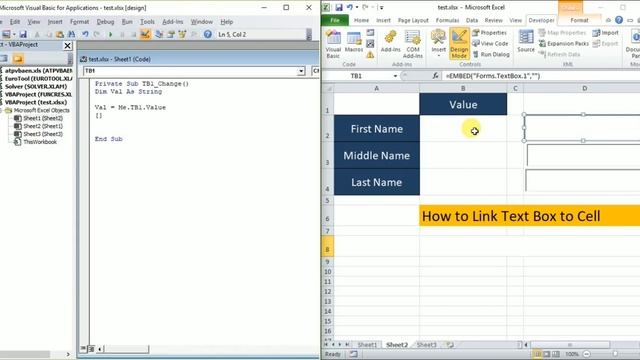This screenshot has width=640, height=360.
Task: Close the Project - VBAProject panel
Action: (68, 46)
